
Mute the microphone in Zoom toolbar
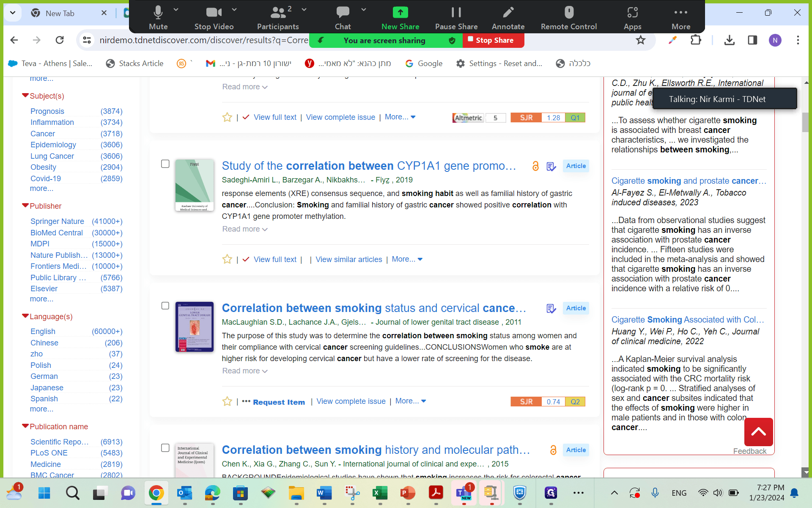[158, 17]
